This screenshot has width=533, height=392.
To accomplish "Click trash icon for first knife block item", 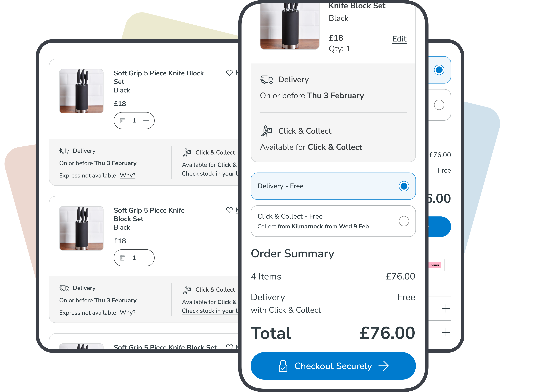I will (x=122, y=121).
